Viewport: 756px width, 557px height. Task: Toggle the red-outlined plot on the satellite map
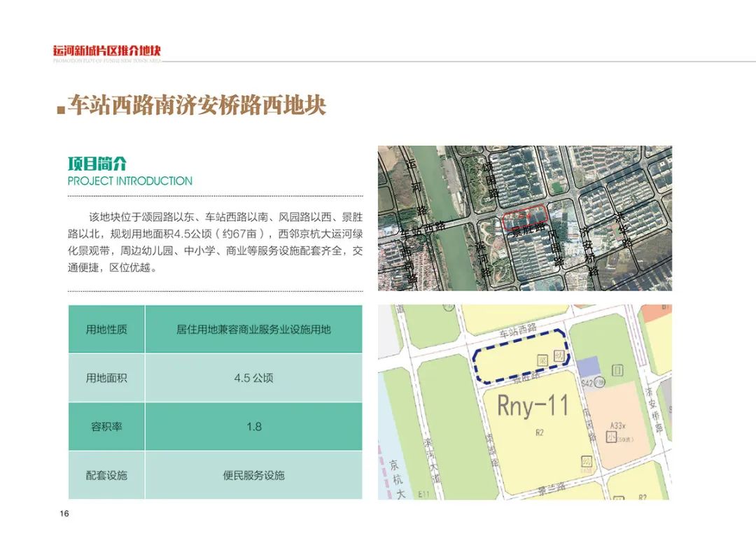pyautogui.click(x=525, y=219)
